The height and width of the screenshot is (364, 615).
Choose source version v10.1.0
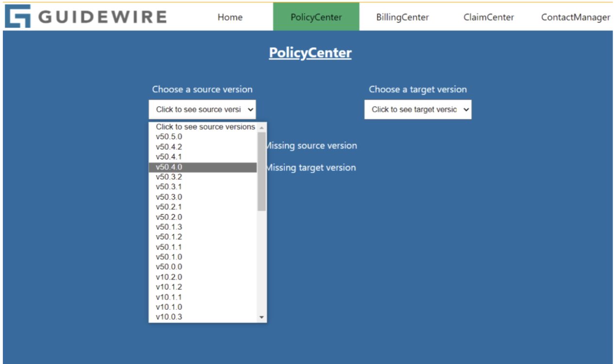coord(203,307)
